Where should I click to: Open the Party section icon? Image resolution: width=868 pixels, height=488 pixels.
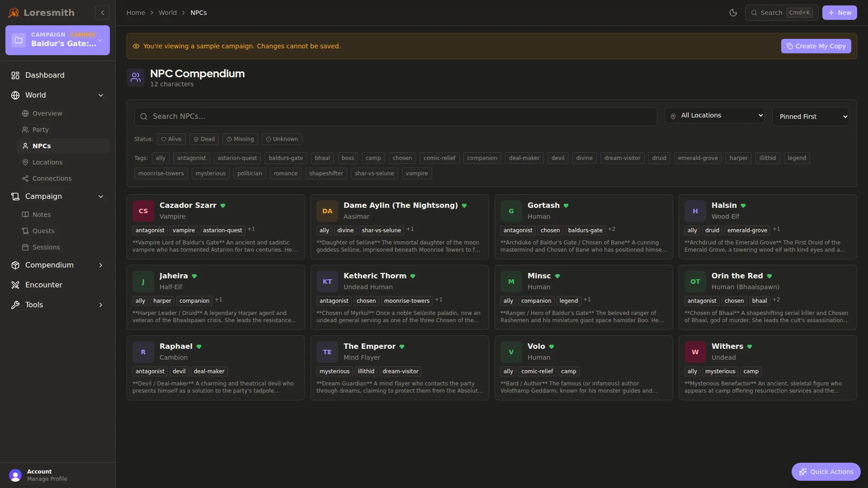[26, 130]
